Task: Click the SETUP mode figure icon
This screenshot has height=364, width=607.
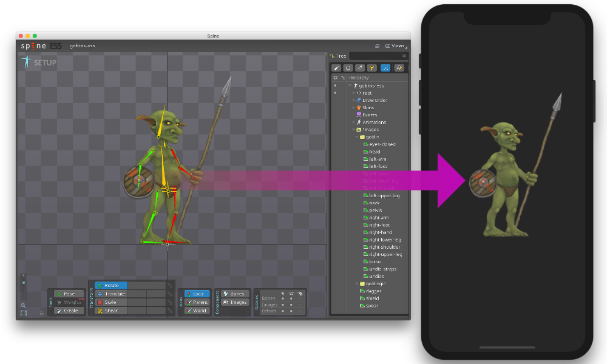Action: (x=26, y=62)
